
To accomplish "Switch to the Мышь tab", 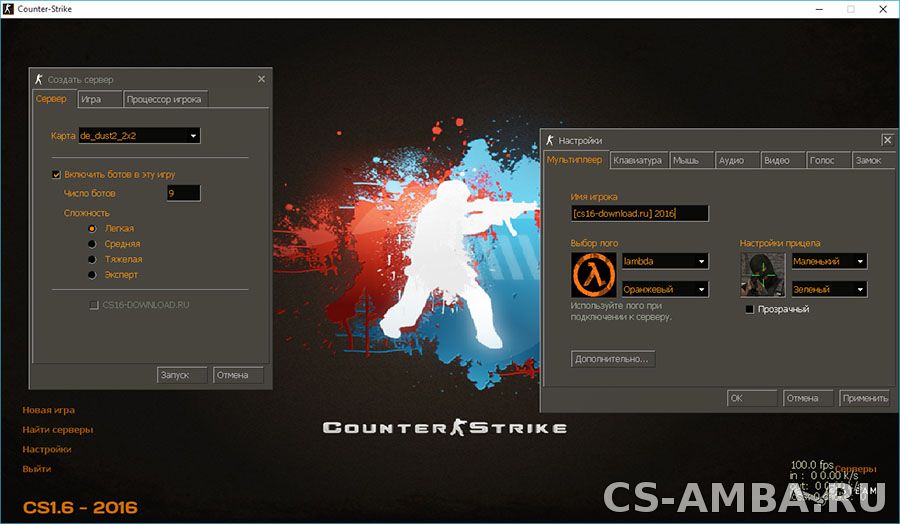I will tap(692, 161).
